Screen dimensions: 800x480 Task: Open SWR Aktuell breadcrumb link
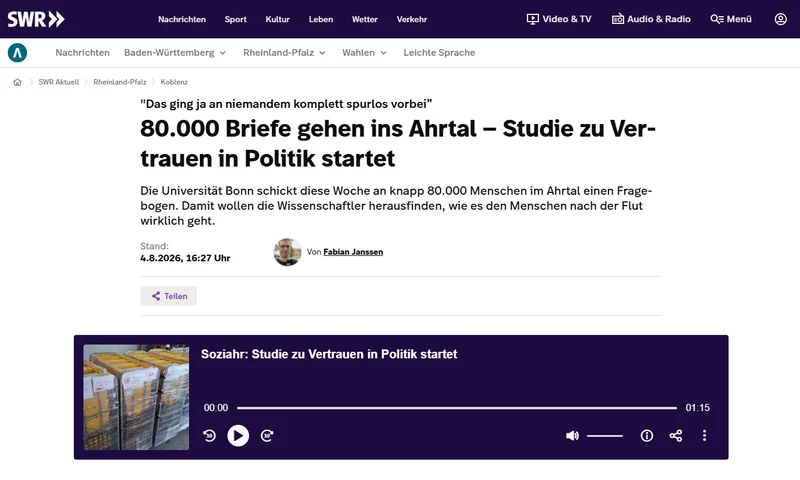pos(59,82)
